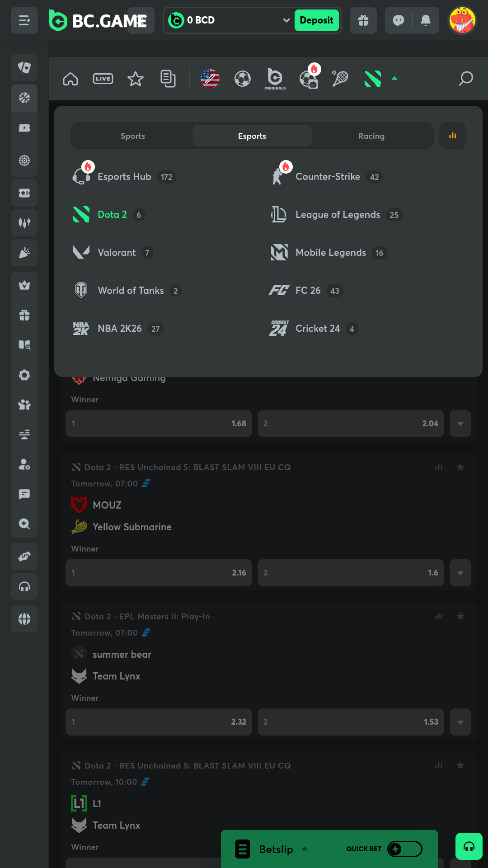This screenshot has height=868, width=488.
Task: Open EPL Masters II: Play-In league link
Action: [x=164, y=617]
